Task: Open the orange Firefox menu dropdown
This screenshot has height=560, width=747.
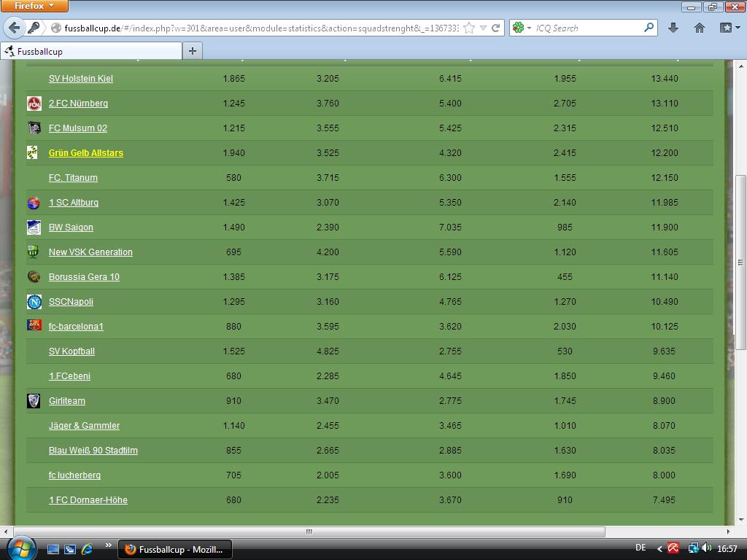Action: tap(34, 6)
